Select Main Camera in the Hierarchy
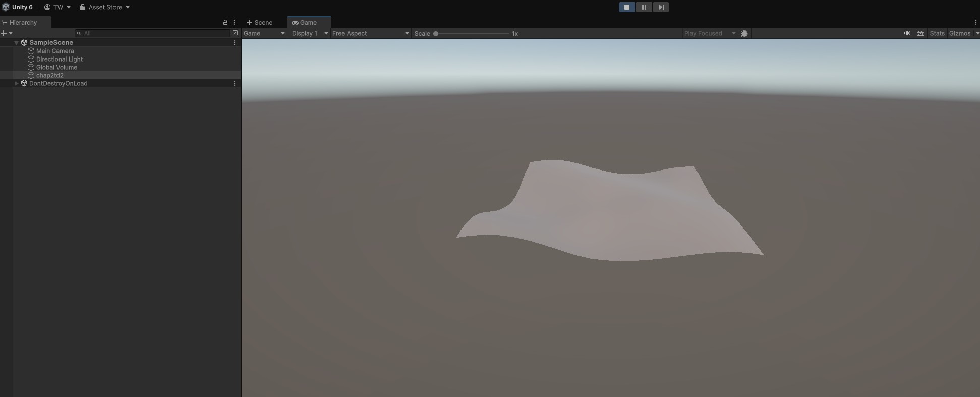Viewport: 980px width, 397px height. pos(55,51)
